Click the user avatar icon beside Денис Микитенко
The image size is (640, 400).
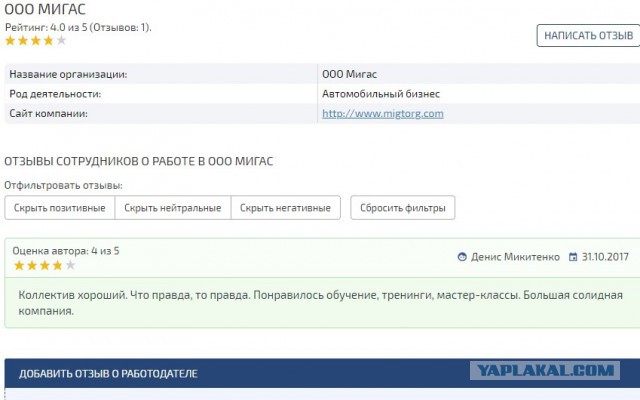click(x=462, y=257)
